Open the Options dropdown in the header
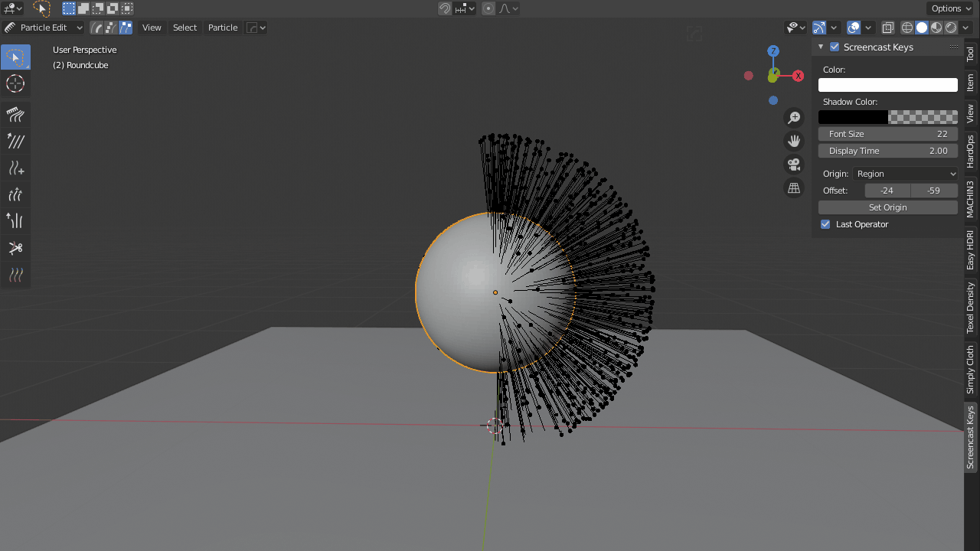 [949, 8]
